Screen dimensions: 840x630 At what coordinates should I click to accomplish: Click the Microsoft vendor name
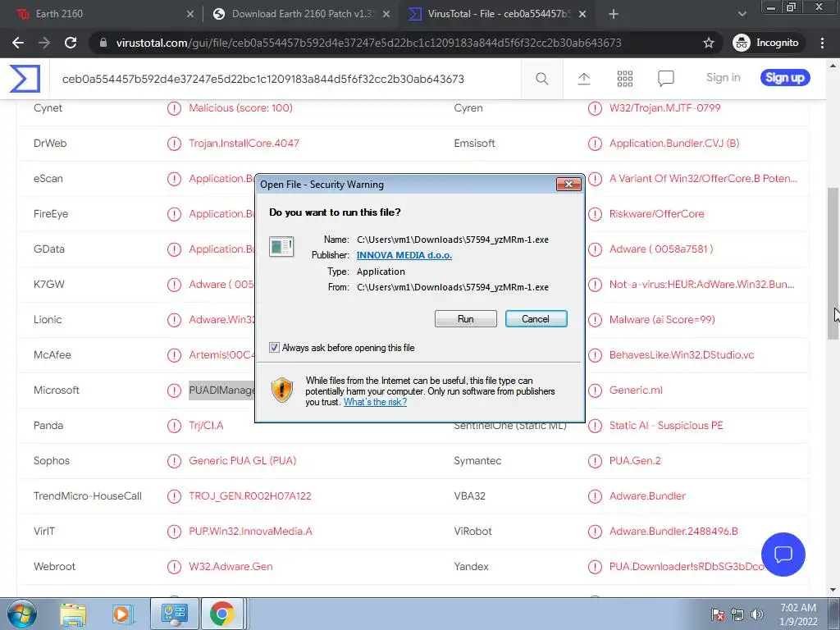57,390
